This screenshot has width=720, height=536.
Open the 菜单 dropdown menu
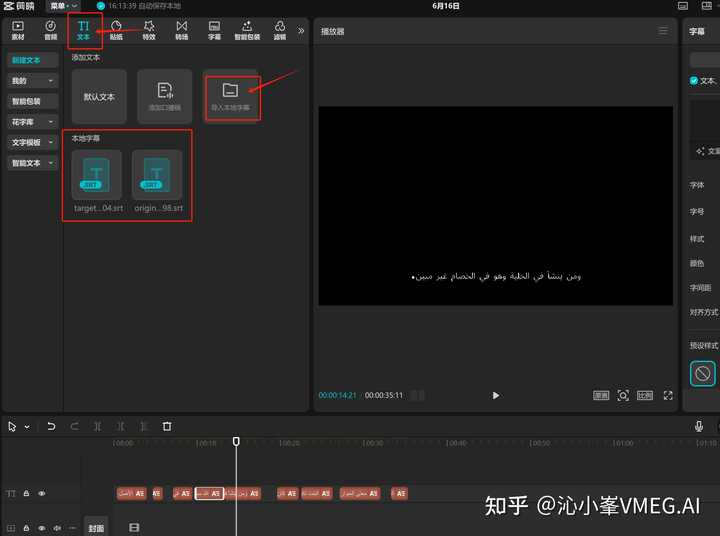point(63,6)
